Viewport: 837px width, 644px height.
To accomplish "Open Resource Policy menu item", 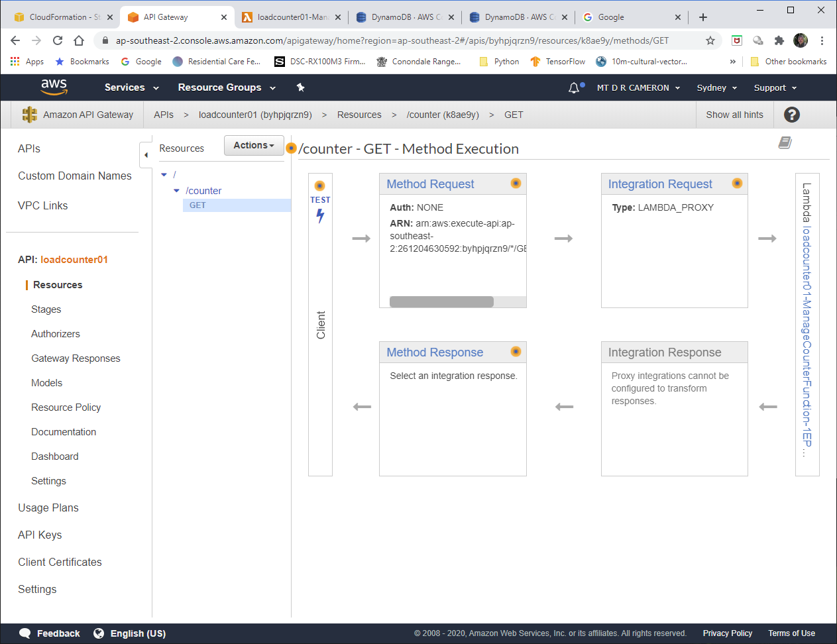I will point(66,407).
